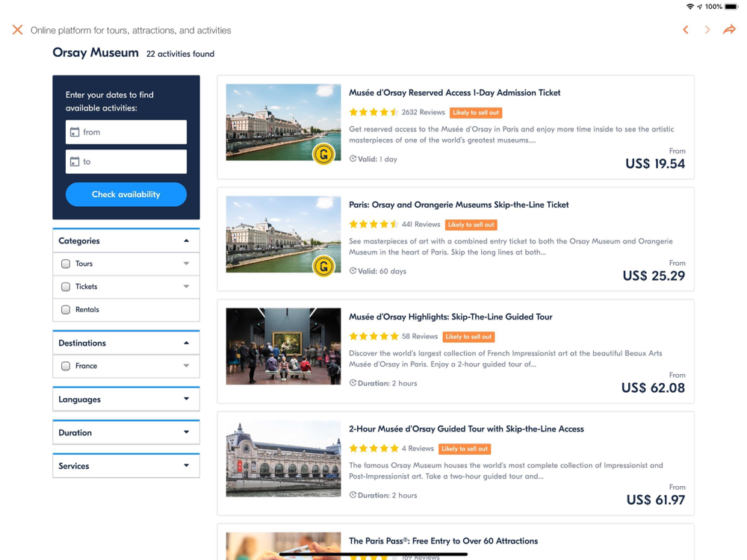Tap the five-star rating of the Highlights Guided Tour
This screenshot has height=560, width=747.
pos(373,336)
